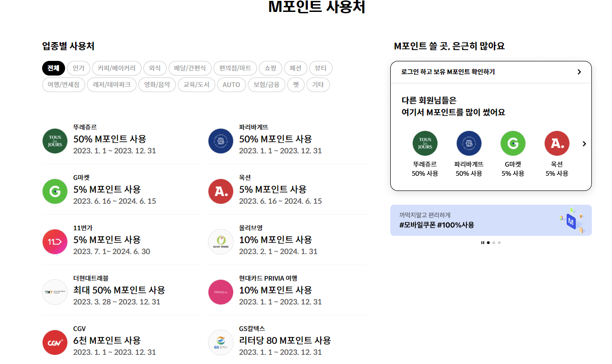Open 옥션 5% M포인트 사용 entry
The width and height of the screenshot is (612, 364).
[288, 190]
